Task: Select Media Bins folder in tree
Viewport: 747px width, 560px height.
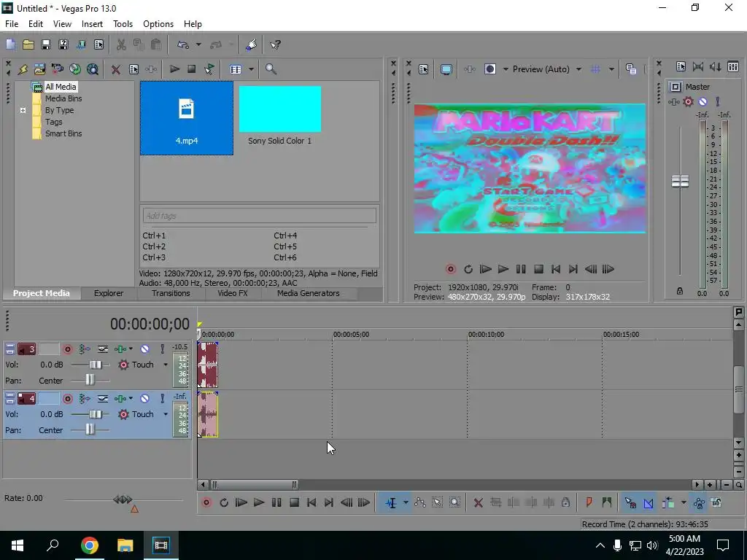Action: click(63, 98)
